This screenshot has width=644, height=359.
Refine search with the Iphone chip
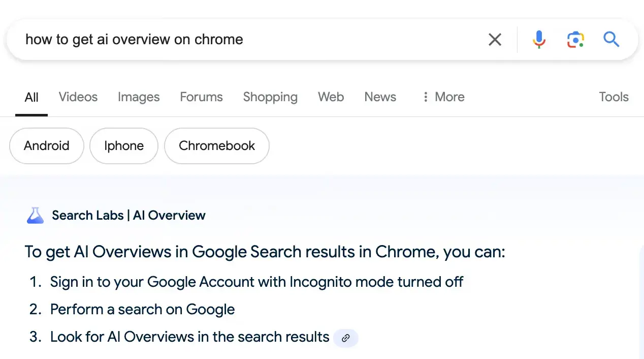click(124, 146)
